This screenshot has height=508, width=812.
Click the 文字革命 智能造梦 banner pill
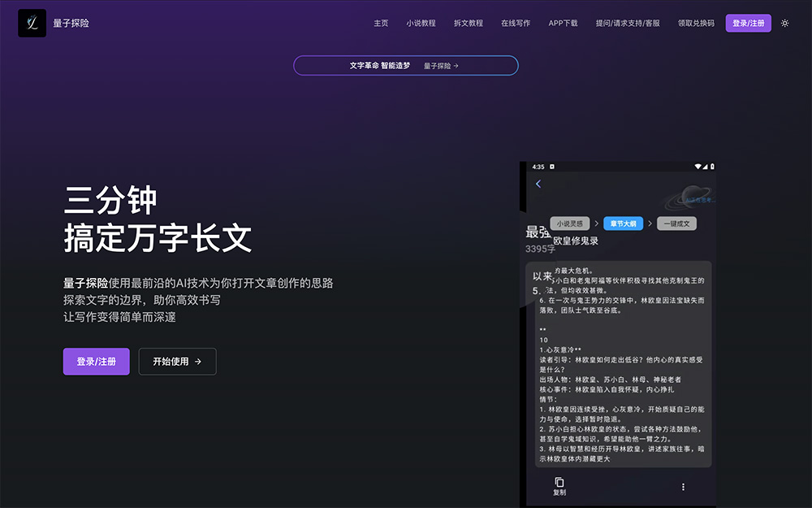coord(406,65)
